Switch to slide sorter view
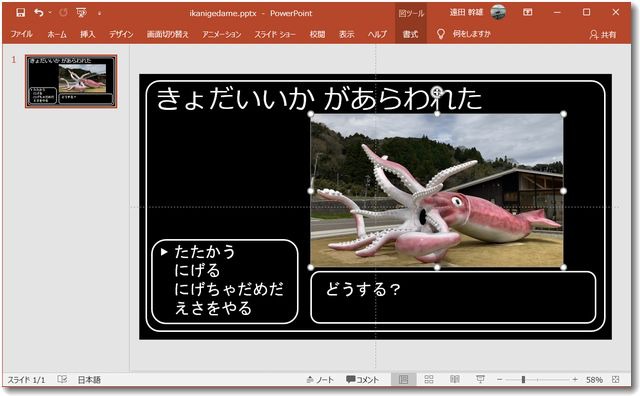Viewport: 640px width, 396px height. 429,379
